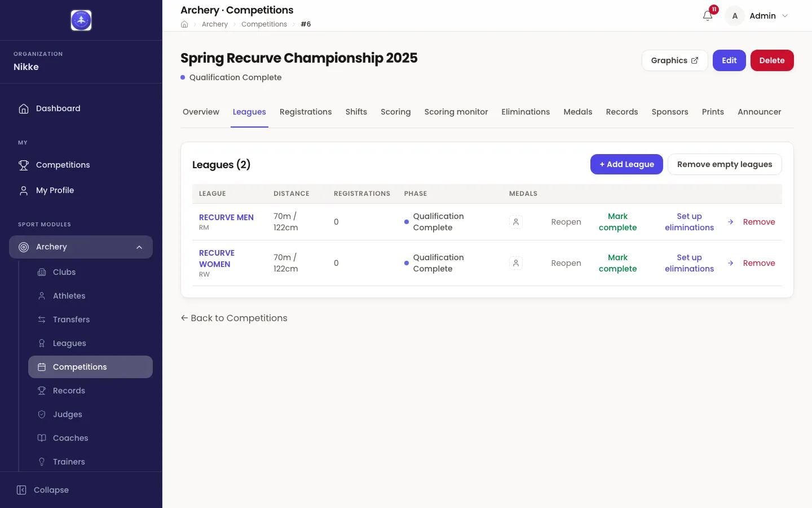The width and height of the screenshot is (812, 508).
Task: Open the Clubs sidebar item
Action: pos(90,272)
